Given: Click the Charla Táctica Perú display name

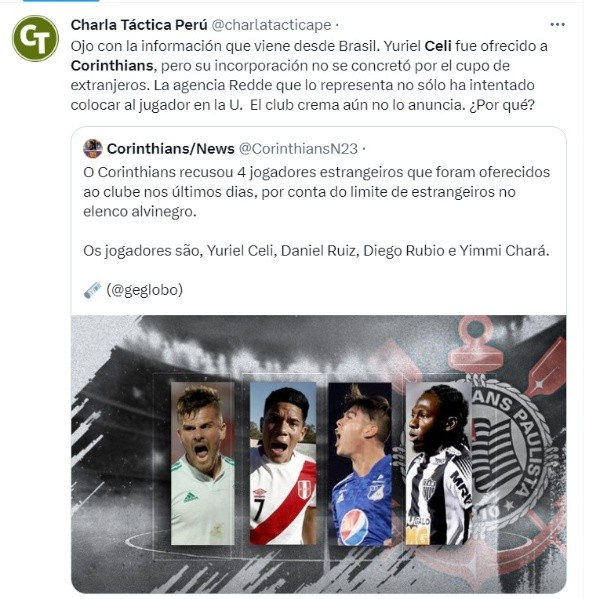Looking at the screenshot, I should point(139,25).
